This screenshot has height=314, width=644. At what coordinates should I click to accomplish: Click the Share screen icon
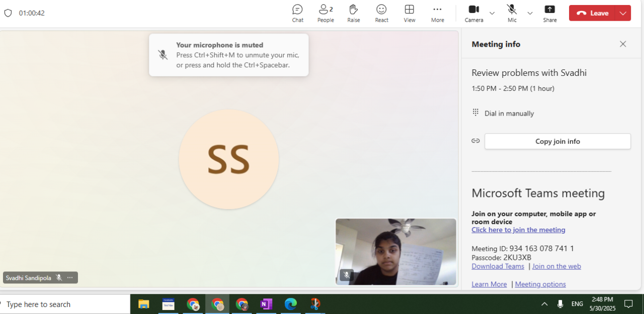(x=549, y=13)
